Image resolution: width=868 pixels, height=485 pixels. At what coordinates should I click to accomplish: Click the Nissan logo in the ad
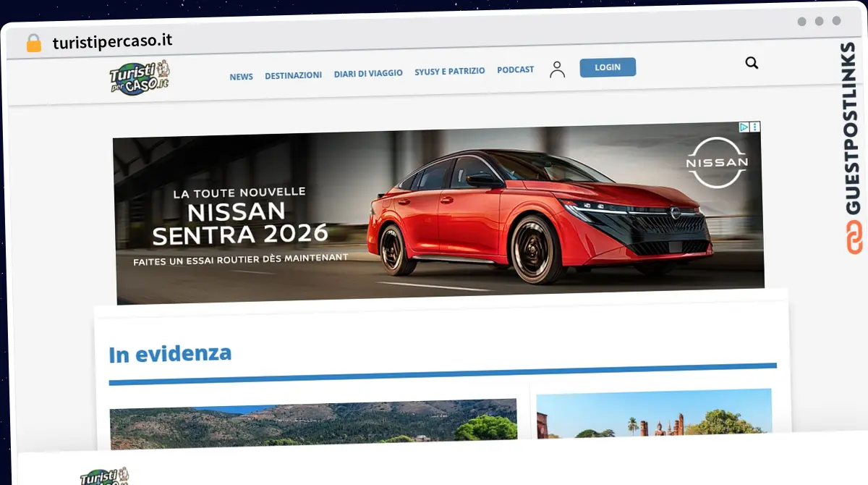pos(717,163)
